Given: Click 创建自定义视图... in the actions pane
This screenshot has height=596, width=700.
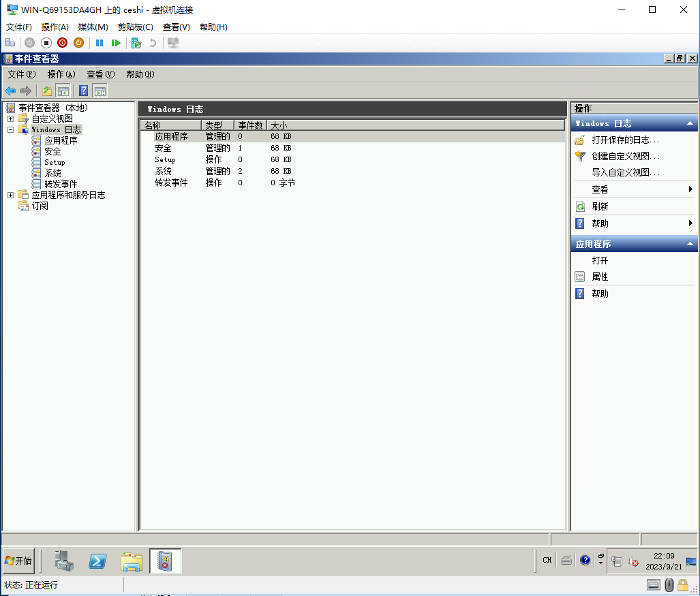Looking at the screenshot, I should [625, 156].
